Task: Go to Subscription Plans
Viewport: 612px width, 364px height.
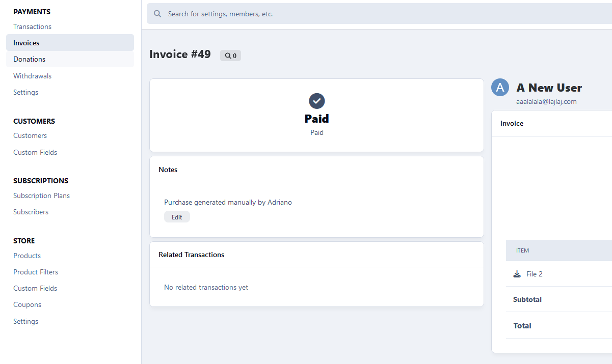Action: 41,195
